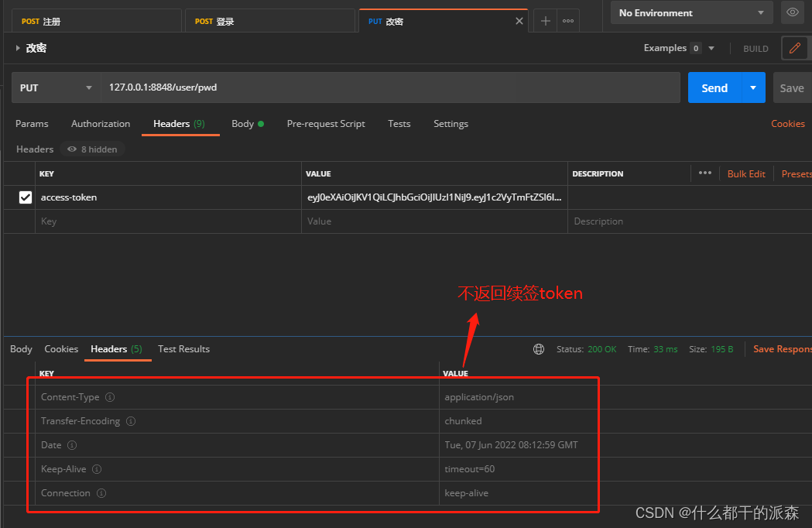Click the BUILD mode button
The width and height of the screenshot is (812, 528).
(x=755, y=49)
